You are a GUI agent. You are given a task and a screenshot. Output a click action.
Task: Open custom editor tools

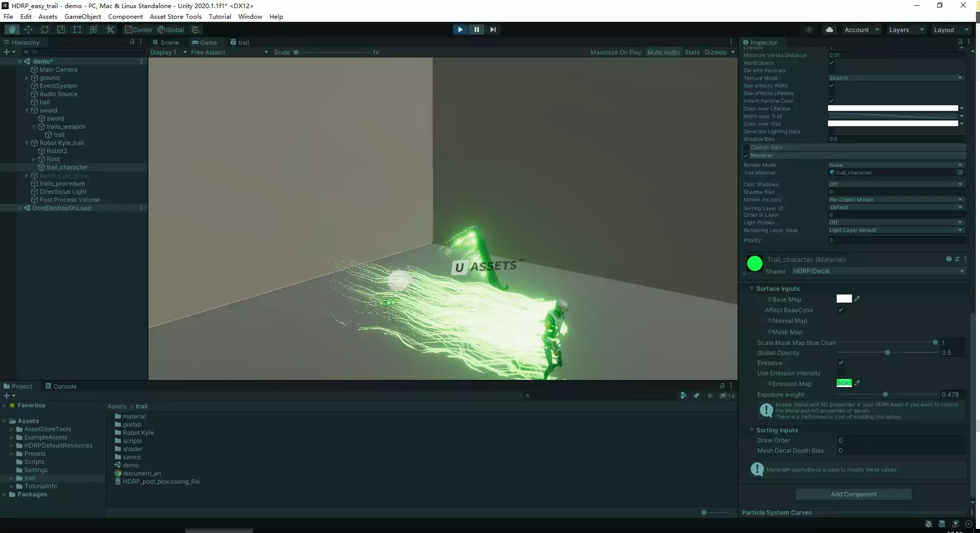coord(110,29)
